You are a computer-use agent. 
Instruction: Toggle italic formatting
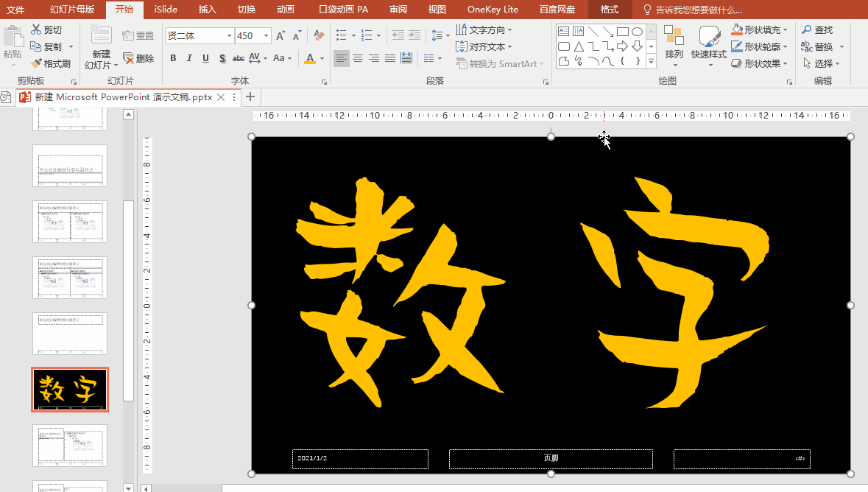point(189,58)
